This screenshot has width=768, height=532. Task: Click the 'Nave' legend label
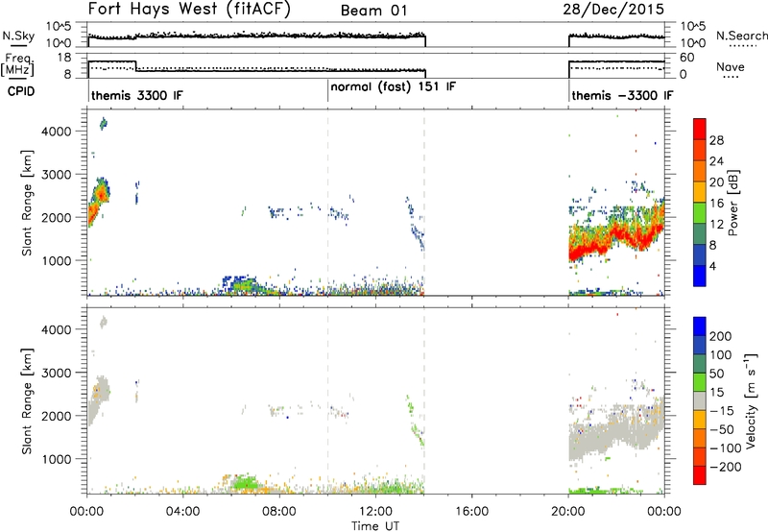pos(730,67)
